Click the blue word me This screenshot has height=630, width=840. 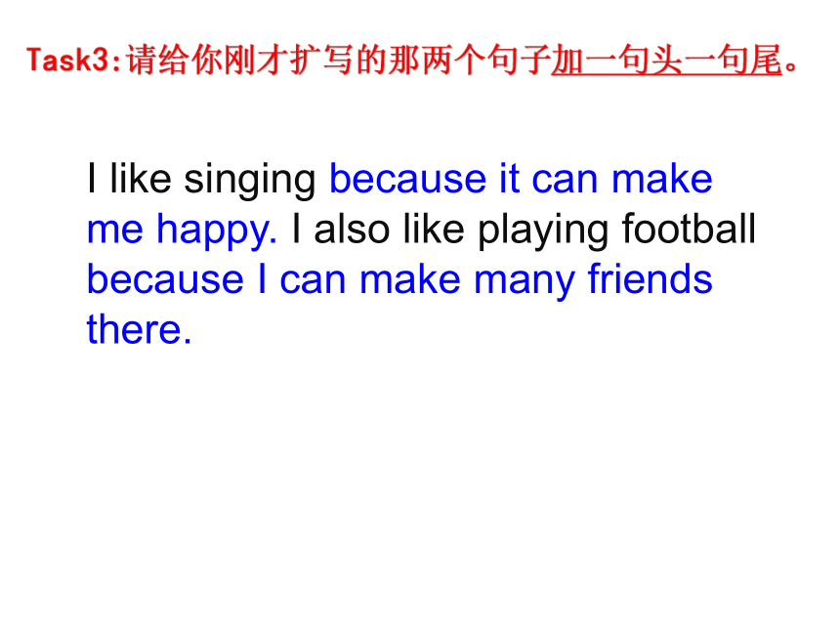point(114,231)
